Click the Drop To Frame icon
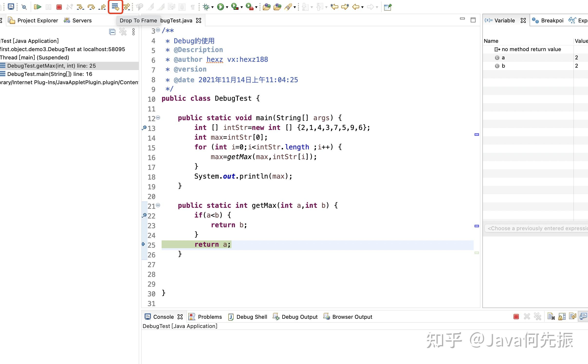This screenshot has width=588, height=364. (115, 7)
